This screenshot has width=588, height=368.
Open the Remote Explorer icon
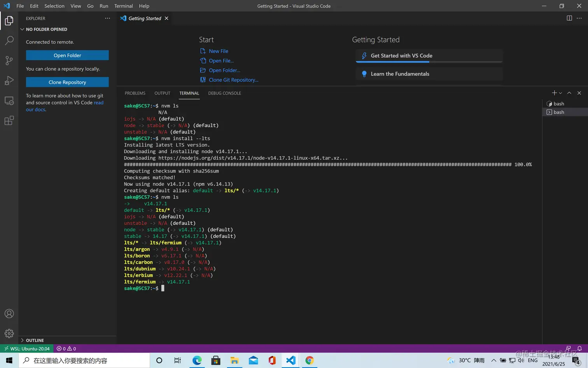tap(9, 100)
